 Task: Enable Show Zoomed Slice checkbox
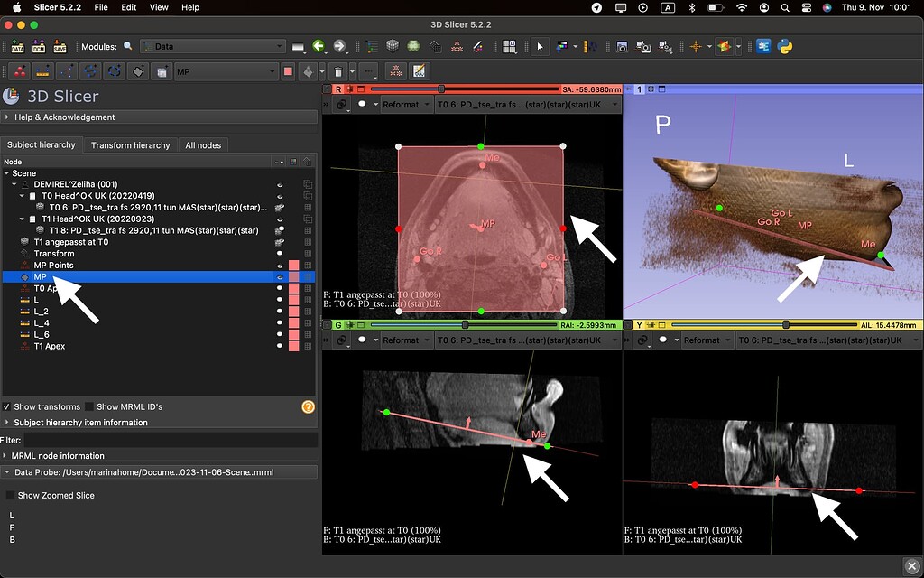(11, 495)
